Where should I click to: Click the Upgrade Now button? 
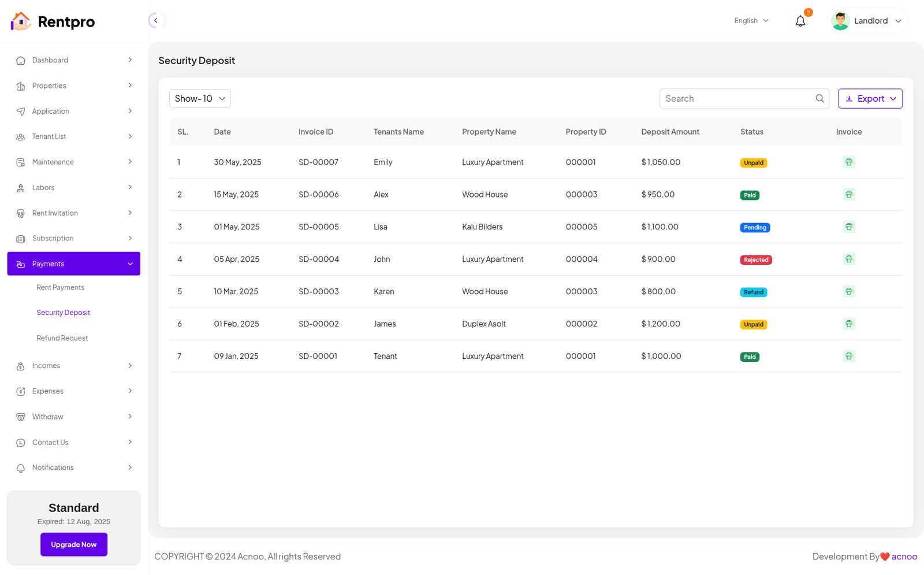pos(74,545)
